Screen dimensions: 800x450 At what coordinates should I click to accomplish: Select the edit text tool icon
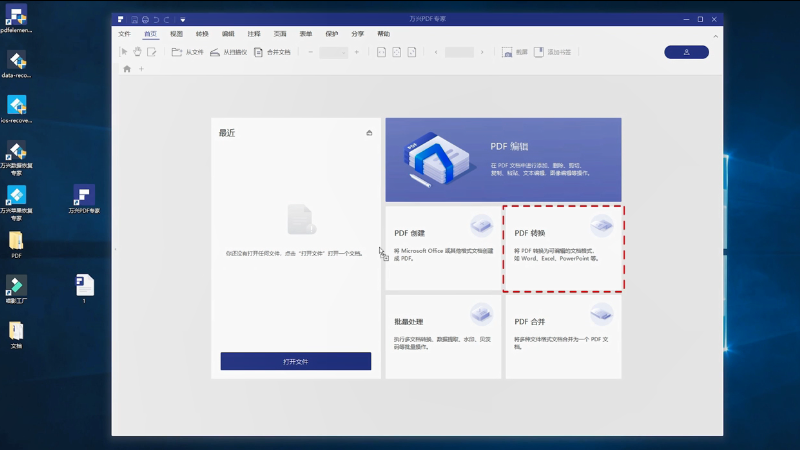coord(152,52)
